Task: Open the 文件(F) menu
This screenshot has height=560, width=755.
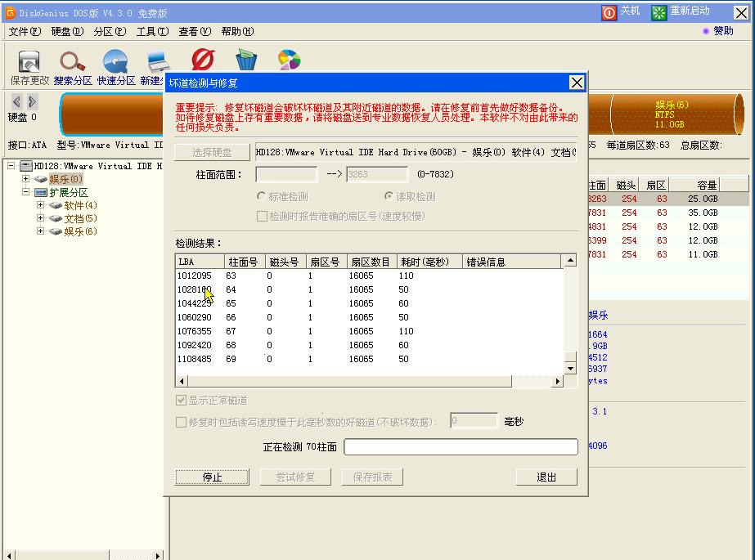Action: point(25,31)
